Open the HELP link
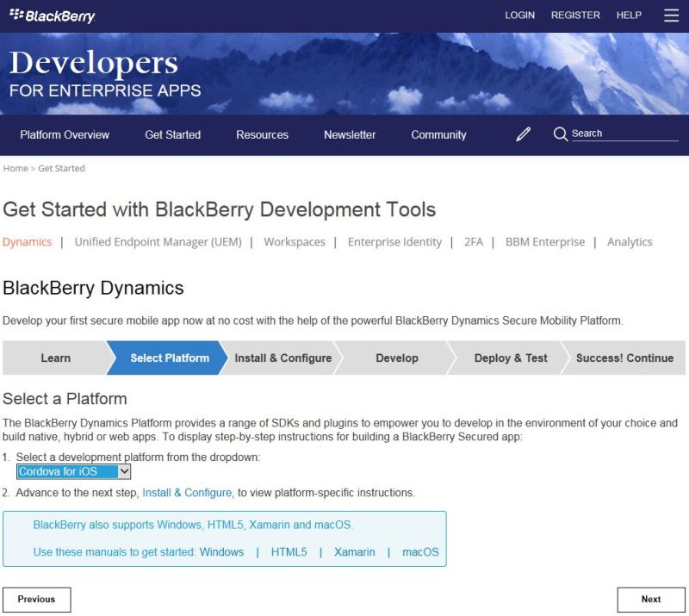Screen dimensions: 689x616 [x=629, y=16]
